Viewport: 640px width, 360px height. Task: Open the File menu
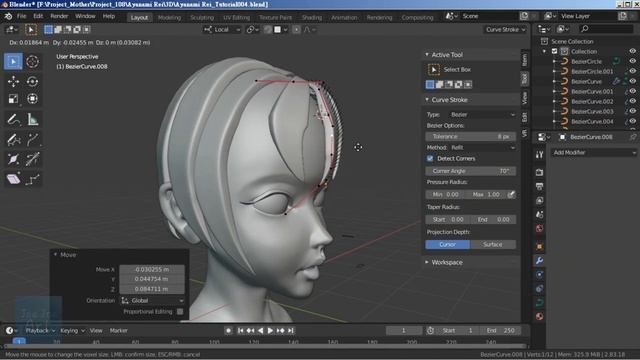coord(21,16)
